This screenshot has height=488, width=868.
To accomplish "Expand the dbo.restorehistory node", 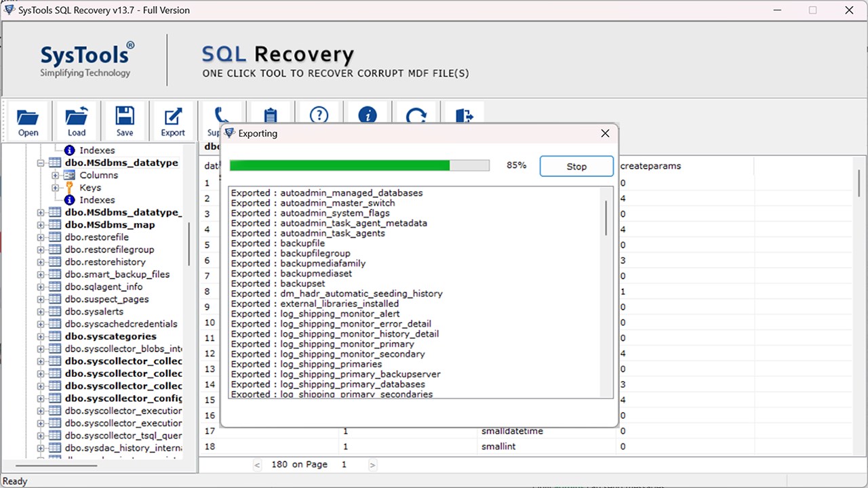I will (x=41, y=262).
